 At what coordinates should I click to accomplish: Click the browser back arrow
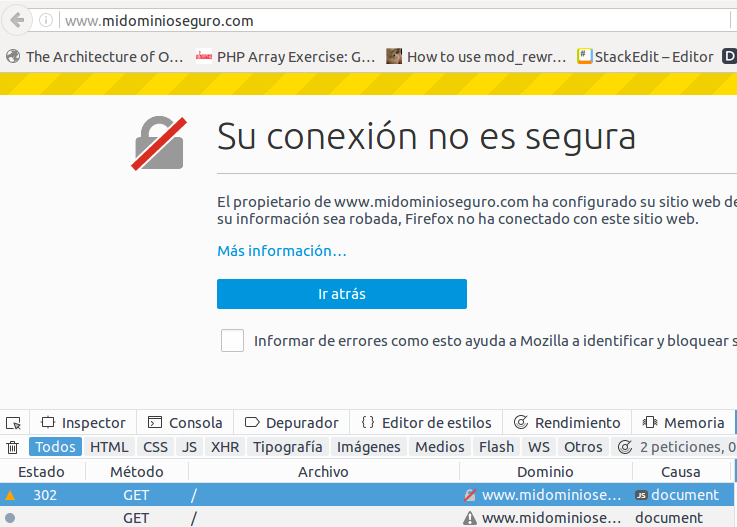tap(17, 20)
